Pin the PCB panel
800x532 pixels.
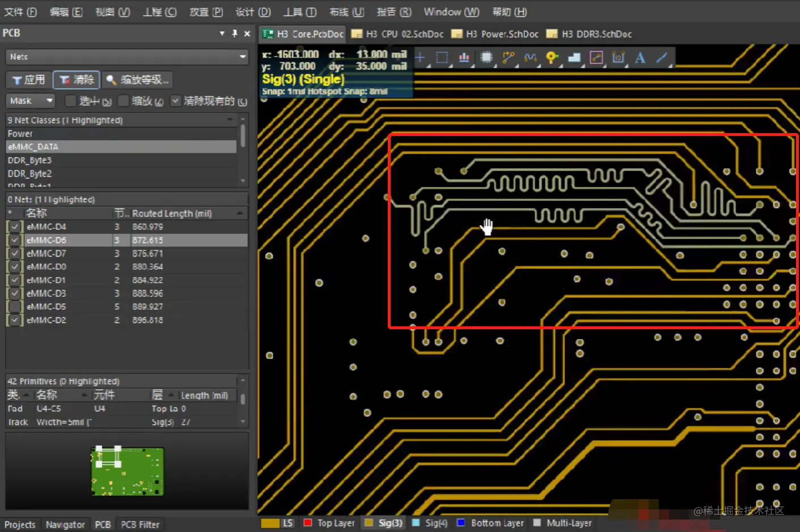click(235, 33)
